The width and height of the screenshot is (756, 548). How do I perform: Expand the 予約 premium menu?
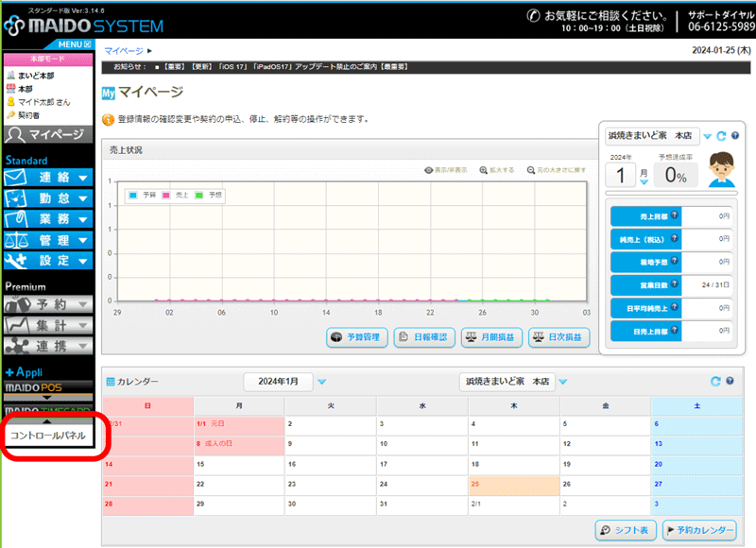click(x=48, y=304)
